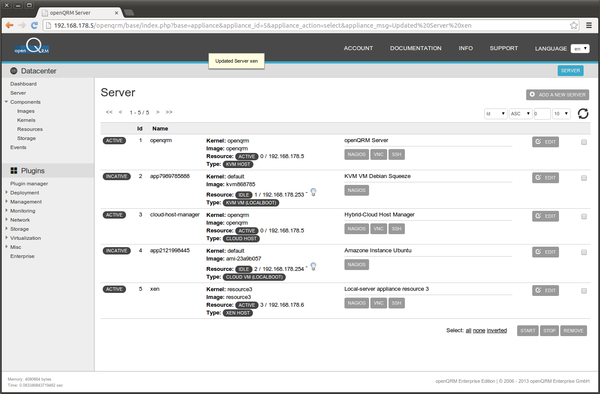Click the lightbulb icon next to 192.168.178.254

(x=313, y=266)
